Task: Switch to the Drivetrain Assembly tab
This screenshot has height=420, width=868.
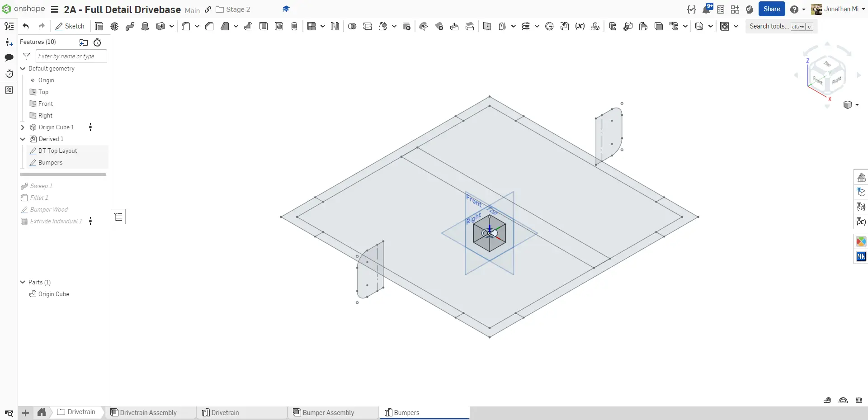Action: (x=148, y=412)
